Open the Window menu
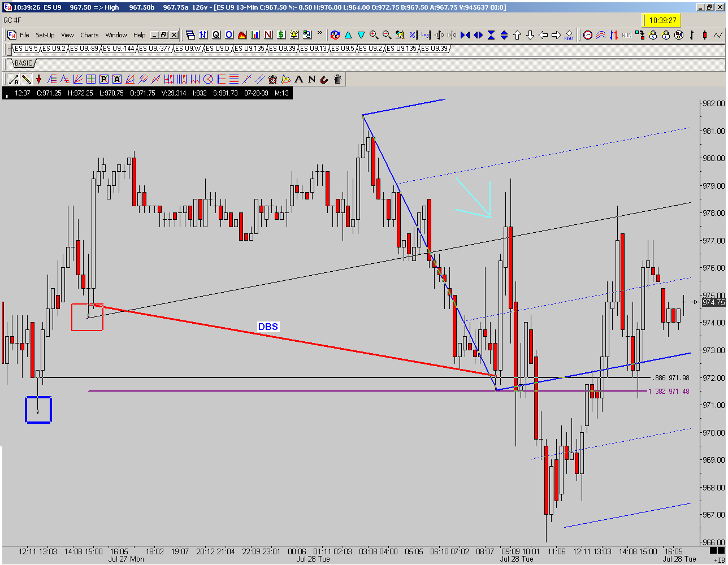This screenshot has width=728, height=565. tap(116, 35)
